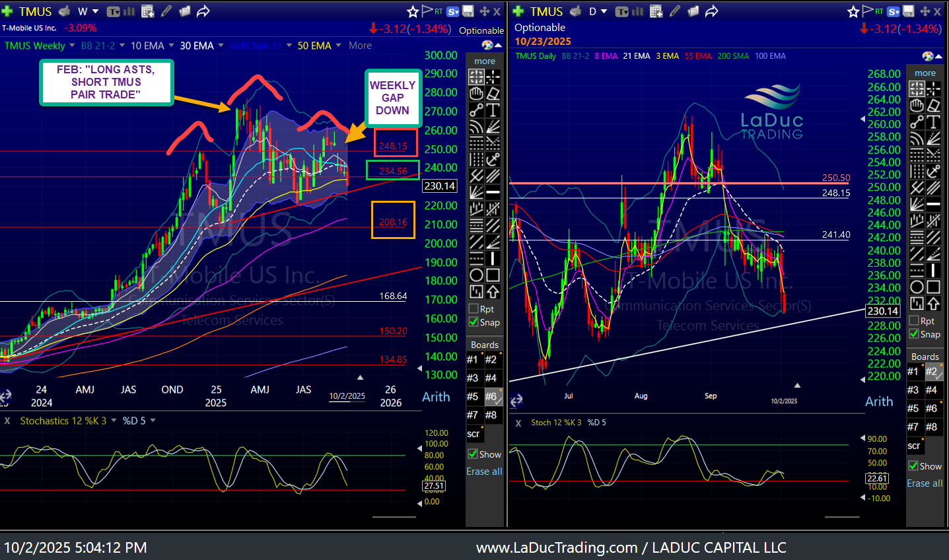This screenshot has height=560, width=949.
Task: Open the W timeframe dropdown on weekly chart
Action: coord(88,11)
